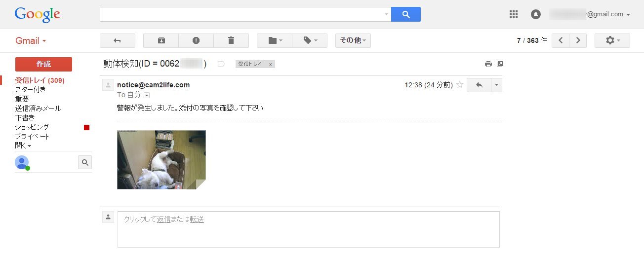The image size is (644, 254).
Task: Report spam using the exclamation icon
Action: point(196,40)
